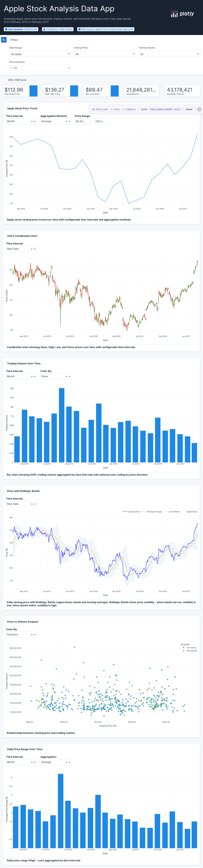Clear Price Direction 'All' tag x
203x868 pixels.
pyautogui.click(x=12, y=68)
